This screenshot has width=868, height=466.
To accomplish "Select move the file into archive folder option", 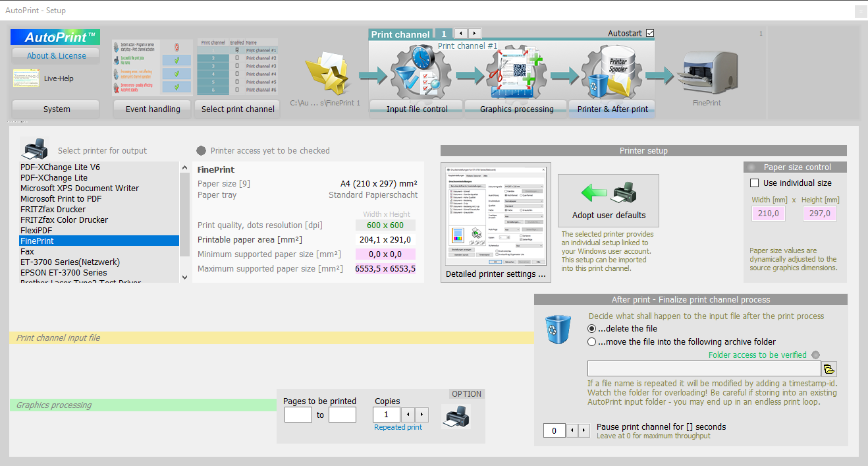I will pos(591,341).
